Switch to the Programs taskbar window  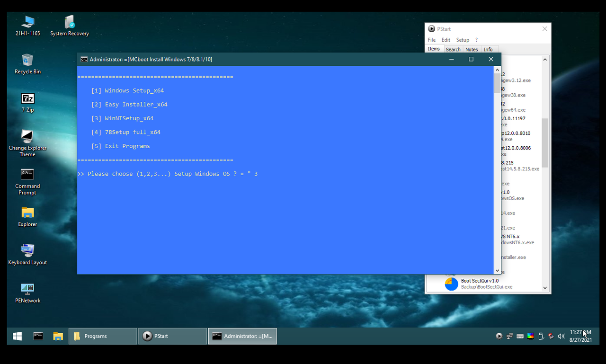103,336
